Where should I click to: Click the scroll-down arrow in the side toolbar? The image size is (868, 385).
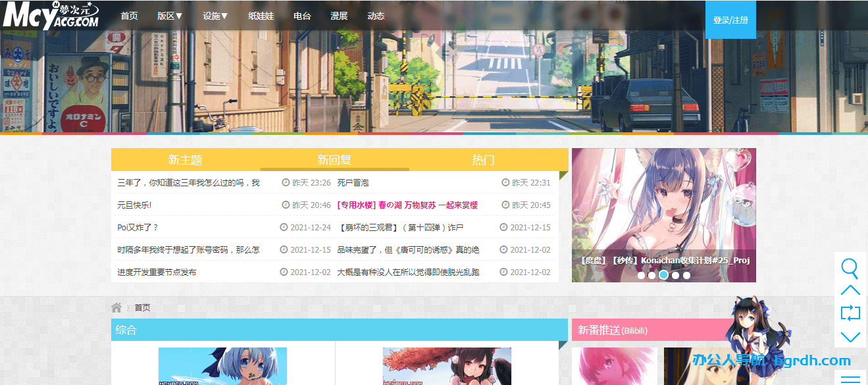tap(850, 337)
